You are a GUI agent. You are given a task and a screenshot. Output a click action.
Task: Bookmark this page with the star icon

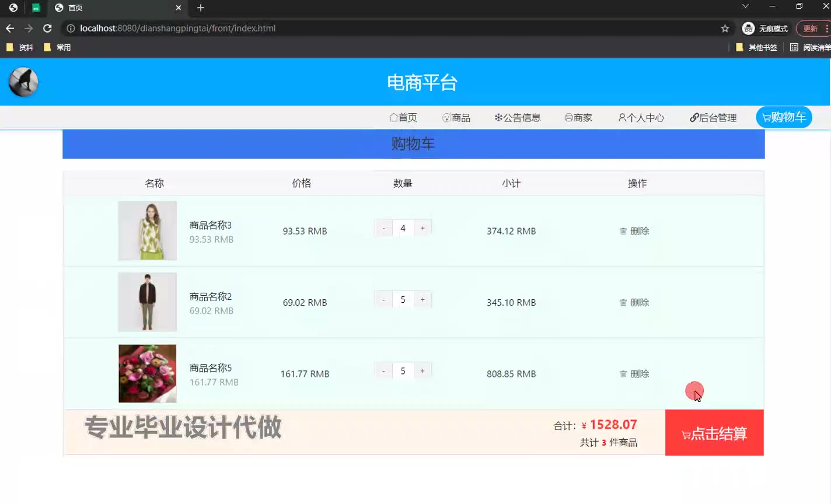click(x=725, y=28)
